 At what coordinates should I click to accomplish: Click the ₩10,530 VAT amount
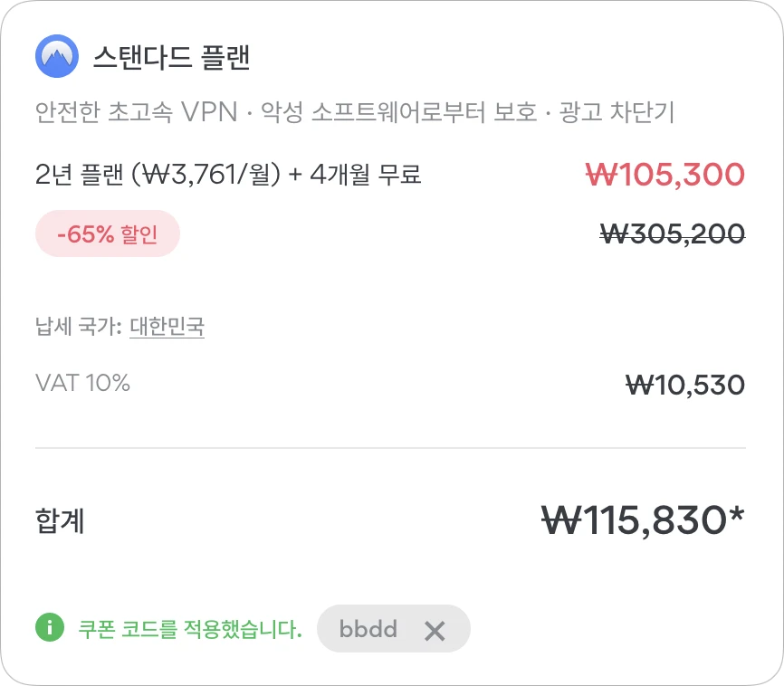point(685,385)
